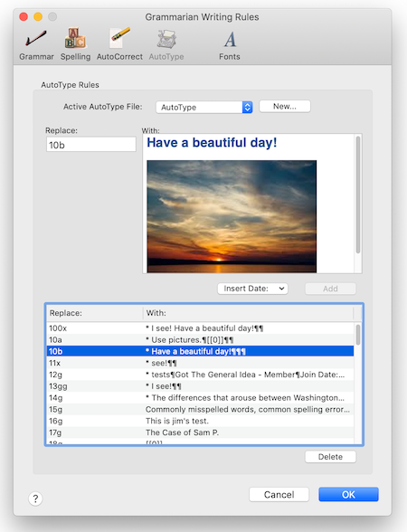Select the highlighted 10b rule row
The width and height of the screenshot is (407, 532).
pos(200,351)
